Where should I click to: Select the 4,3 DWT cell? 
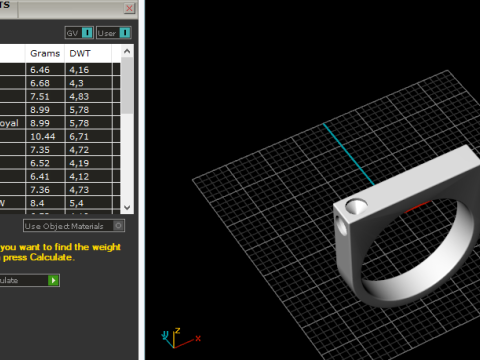point(88,83)
